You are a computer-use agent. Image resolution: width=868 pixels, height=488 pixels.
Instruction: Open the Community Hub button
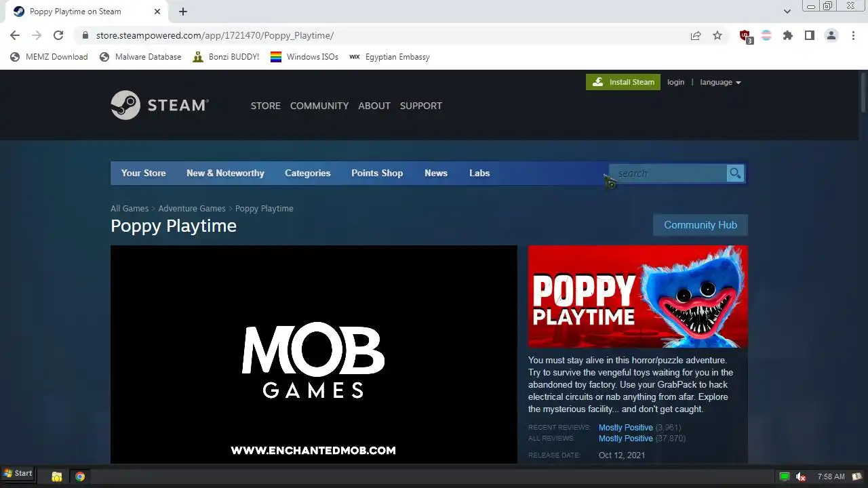pos(701,225)
